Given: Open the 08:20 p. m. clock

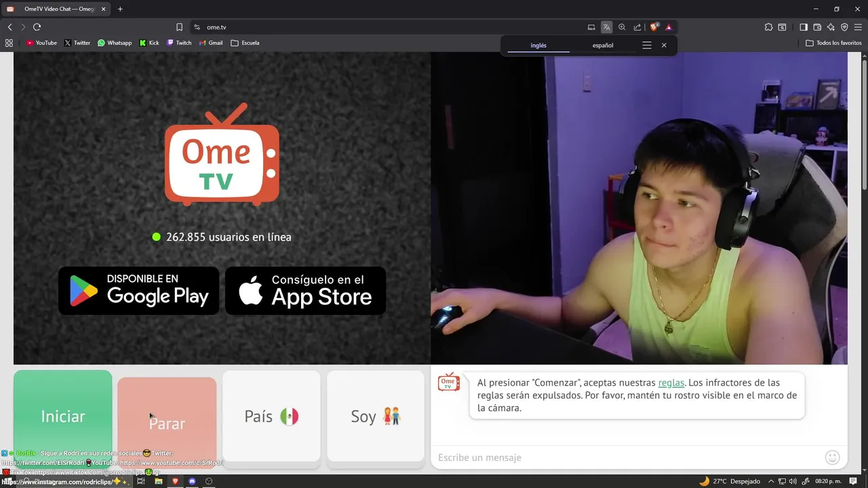Looking at the screenshot, I should 828,481.
